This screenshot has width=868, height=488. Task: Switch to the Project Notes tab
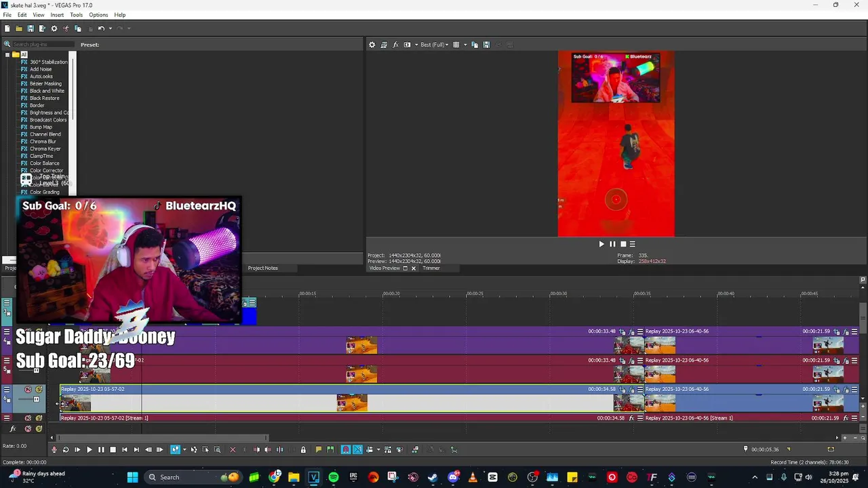[262, 268]
